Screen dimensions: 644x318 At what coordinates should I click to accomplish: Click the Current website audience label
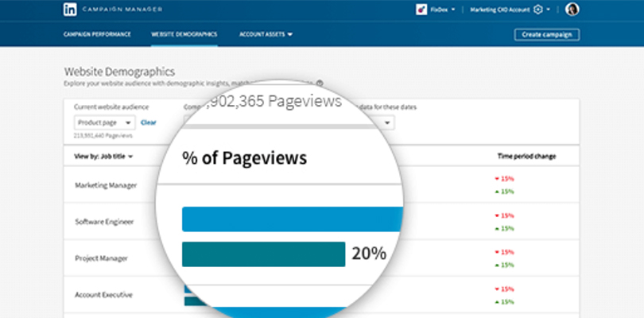point(111,107)
